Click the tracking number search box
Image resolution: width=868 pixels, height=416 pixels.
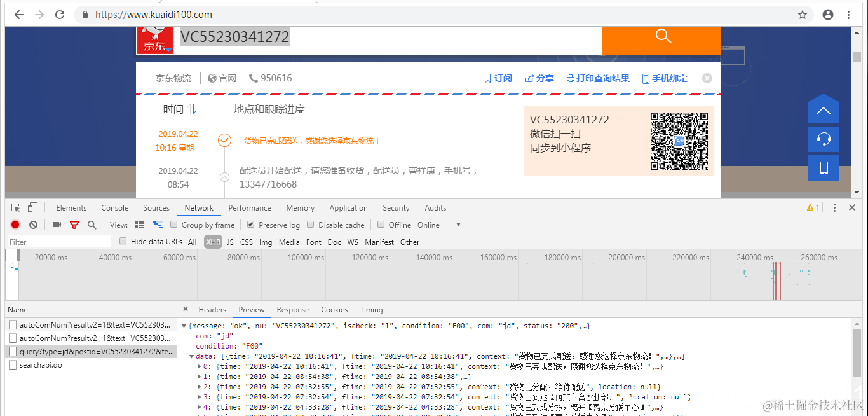(388, 40)
